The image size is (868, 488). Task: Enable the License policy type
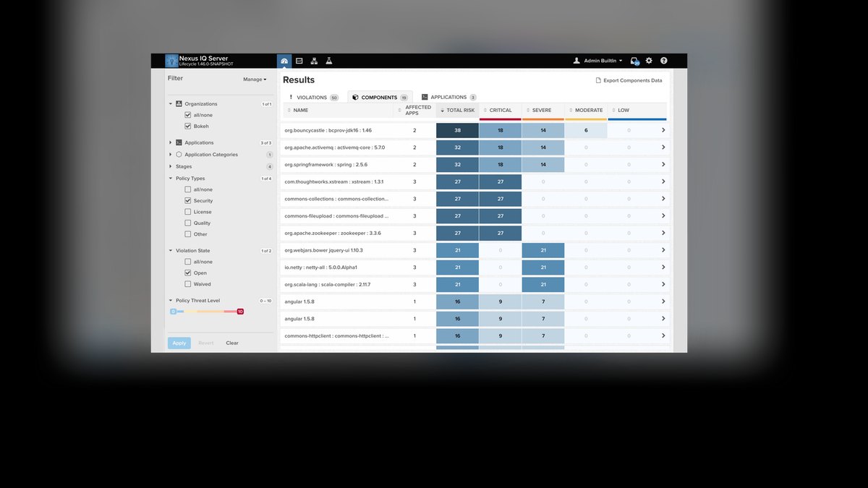coord(188,212)
